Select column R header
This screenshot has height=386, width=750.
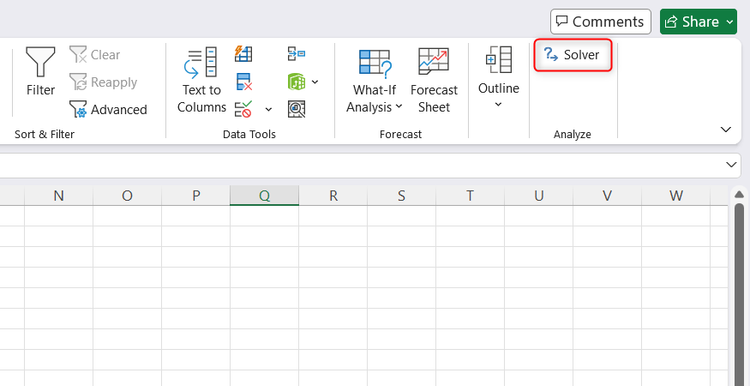pyautogui.click(x=333, y=196)
